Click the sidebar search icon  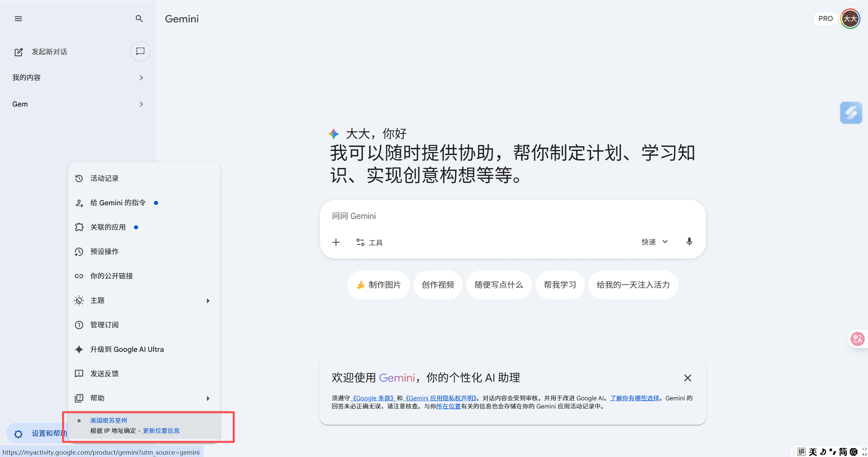(139, 19)
